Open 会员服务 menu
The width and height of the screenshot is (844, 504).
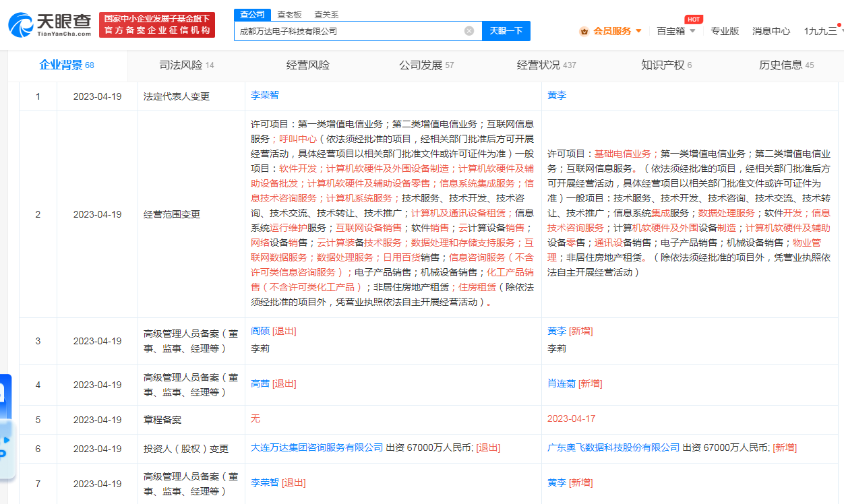(612, 31)
